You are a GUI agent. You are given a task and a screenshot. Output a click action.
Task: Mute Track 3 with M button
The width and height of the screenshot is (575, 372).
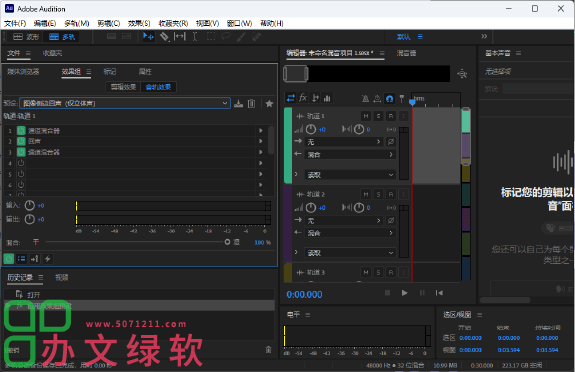366,273
